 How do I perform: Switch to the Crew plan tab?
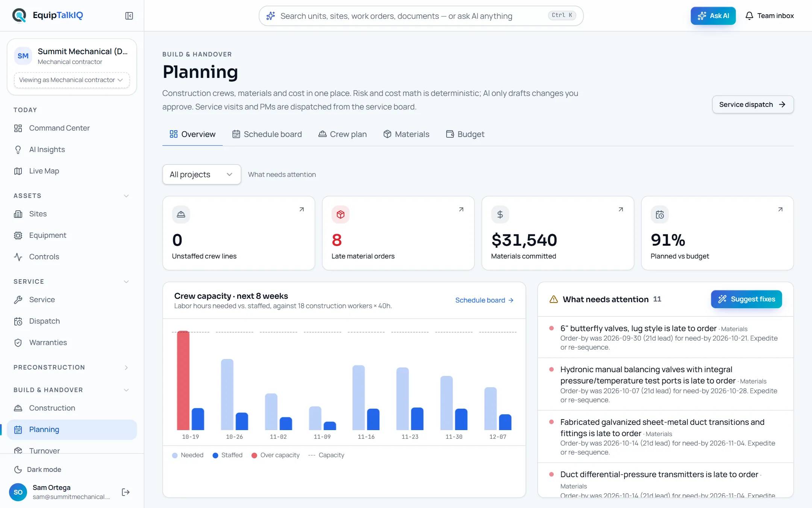click(342, 134)
